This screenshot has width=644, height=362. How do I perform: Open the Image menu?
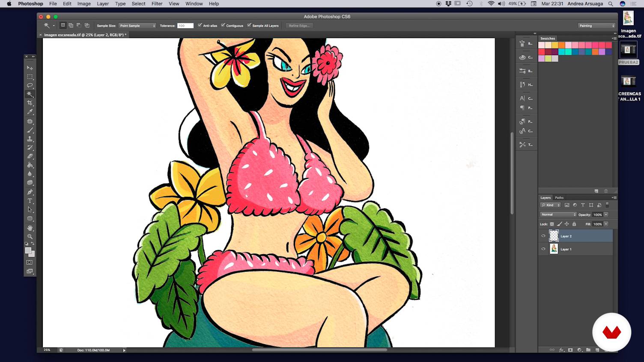(84, 3)
